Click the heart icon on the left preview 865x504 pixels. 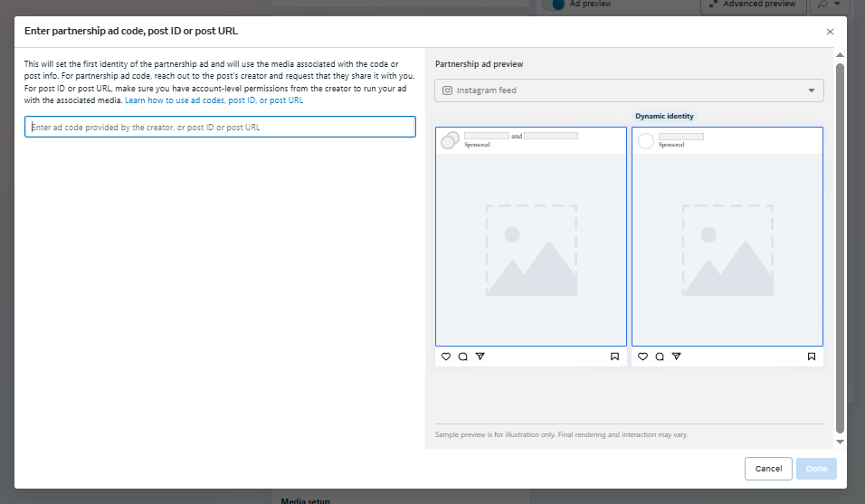[x=446, y=357]
